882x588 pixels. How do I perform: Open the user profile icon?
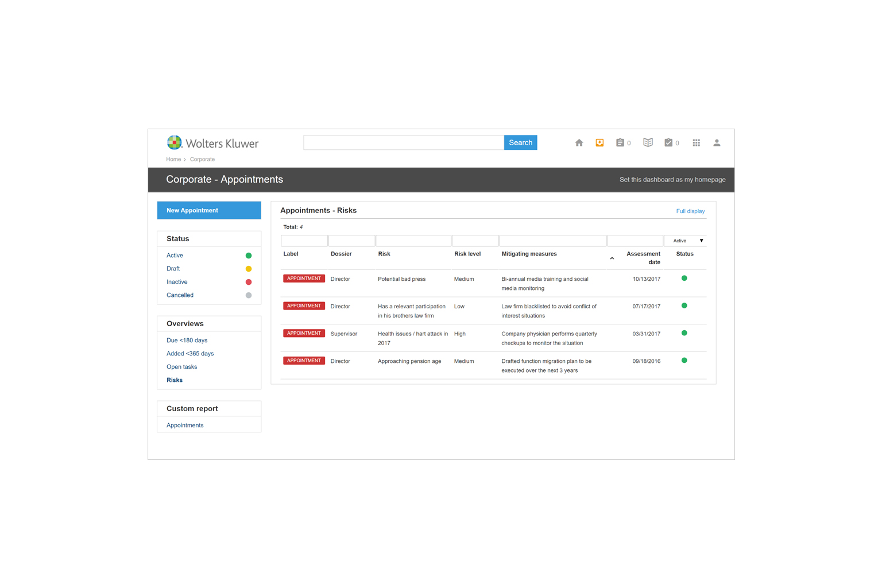click(x=717, y=143)
